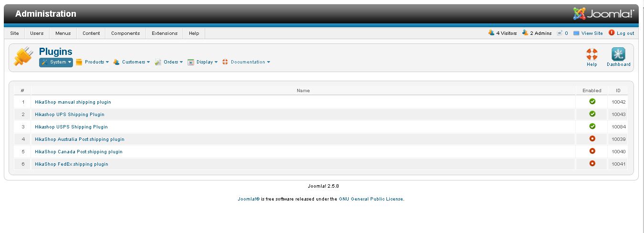Image resolution: width=644 pixels, height=233 pixels.
Task: Click the ID value 10084
Action: coord(619,127)
